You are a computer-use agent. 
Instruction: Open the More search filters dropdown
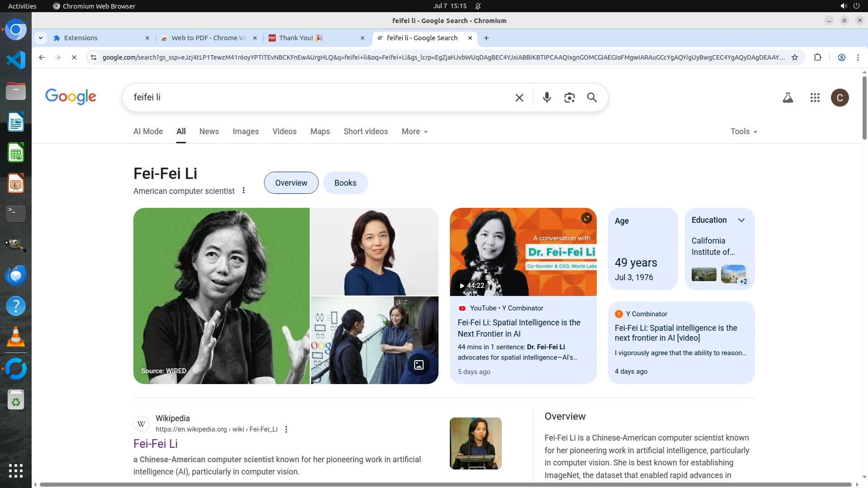point(414,131)
